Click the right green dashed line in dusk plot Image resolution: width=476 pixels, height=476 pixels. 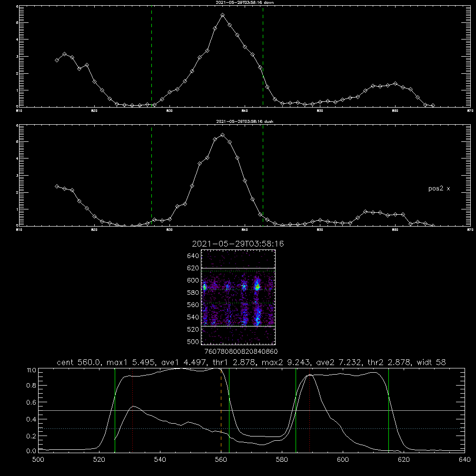pos(263,176)
